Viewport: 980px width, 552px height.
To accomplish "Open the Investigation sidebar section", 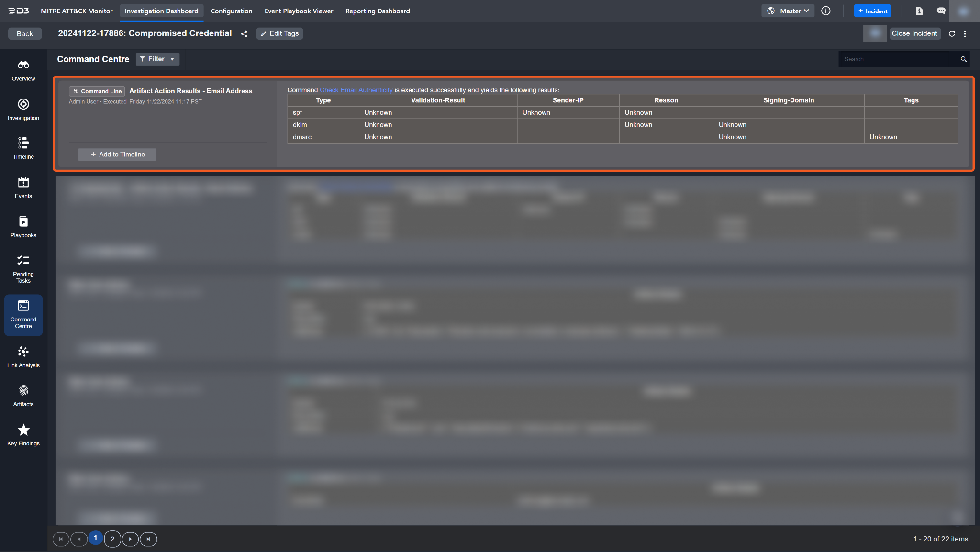I will [23, 110].
